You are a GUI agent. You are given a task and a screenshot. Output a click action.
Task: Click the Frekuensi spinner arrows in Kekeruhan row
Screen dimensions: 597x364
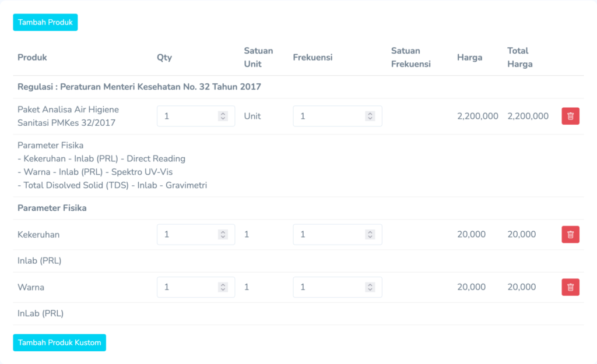[370, 234]
